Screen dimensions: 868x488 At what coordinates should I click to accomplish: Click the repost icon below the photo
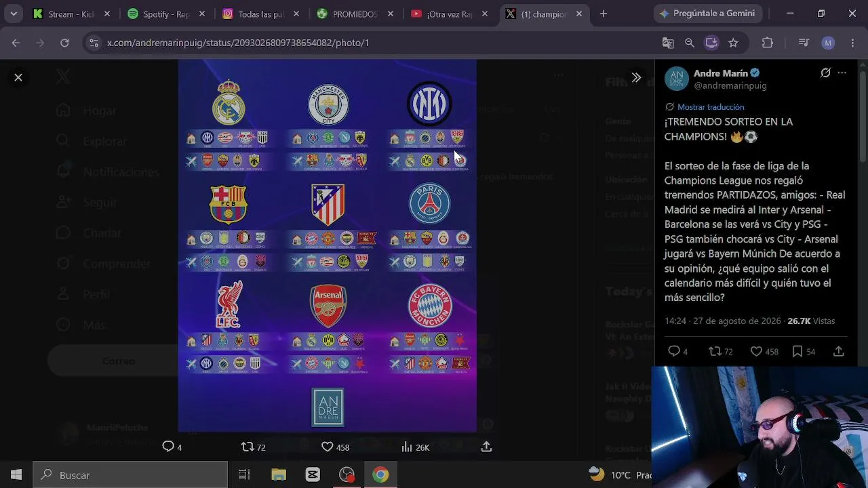248,447
